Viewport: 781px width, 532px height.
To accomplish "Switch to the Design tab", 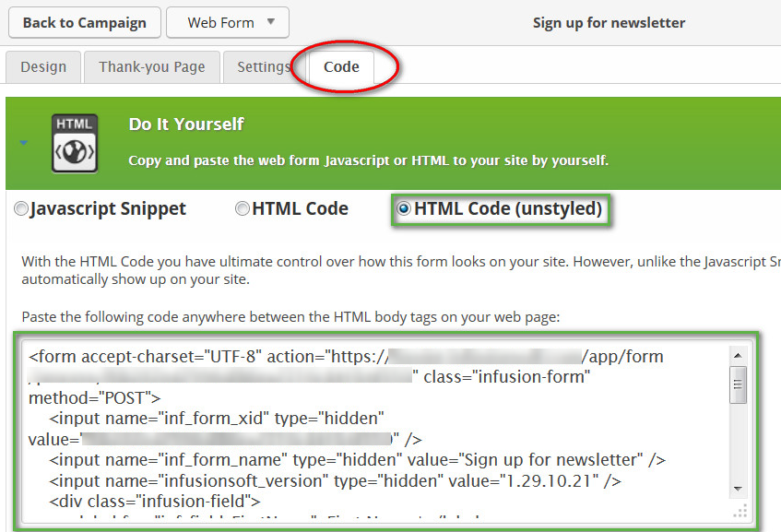I will [x=43, y=67].
